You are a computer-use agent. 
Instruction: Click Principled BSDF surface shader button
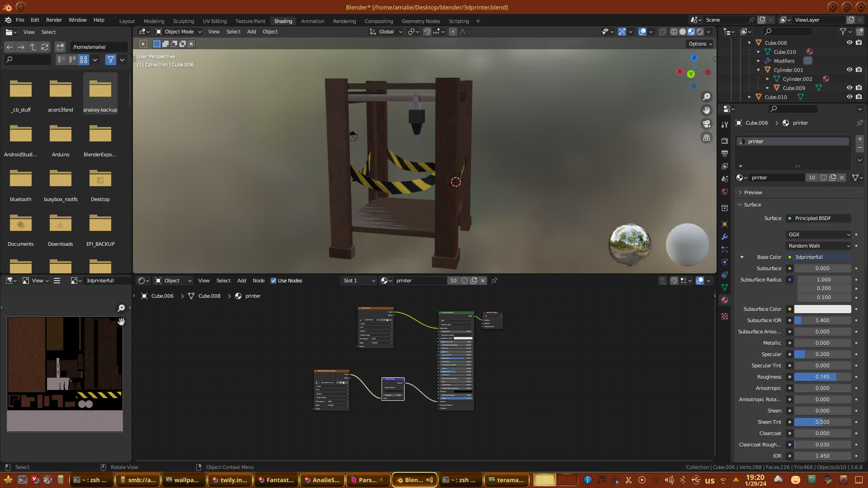coord(818,218)
